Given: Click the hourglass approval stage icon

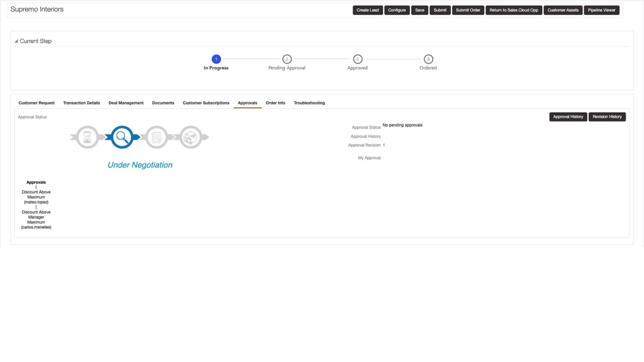Looking at the screenshot, I should tap(87, 137).
